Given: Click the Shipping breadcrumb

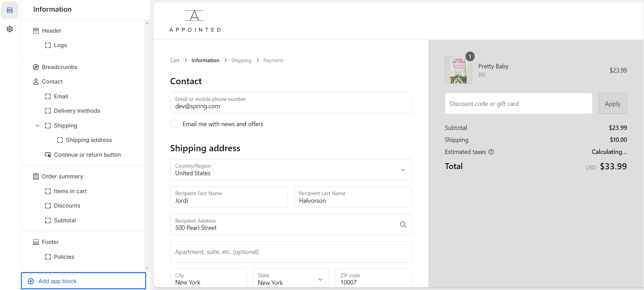Looking at the screenshot, I should click(241, 60).
